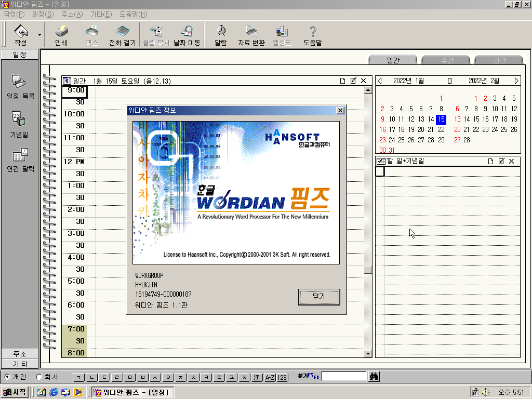Image resolution: width=532 pixels, height=399 pixels.
Task: Click the 팩스 (Fax) toolbar icon
Action: click(92, 35)
